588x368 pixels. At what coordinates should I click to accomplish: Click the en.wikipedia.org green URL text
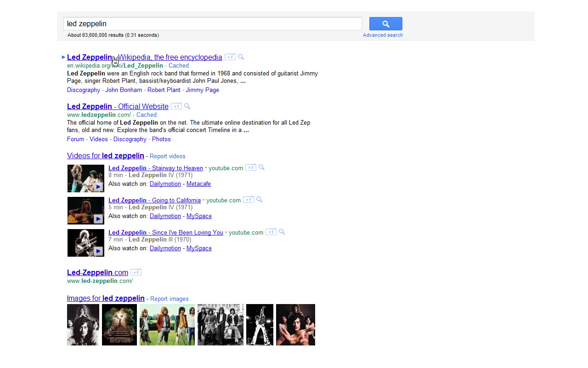click(115, 66)
